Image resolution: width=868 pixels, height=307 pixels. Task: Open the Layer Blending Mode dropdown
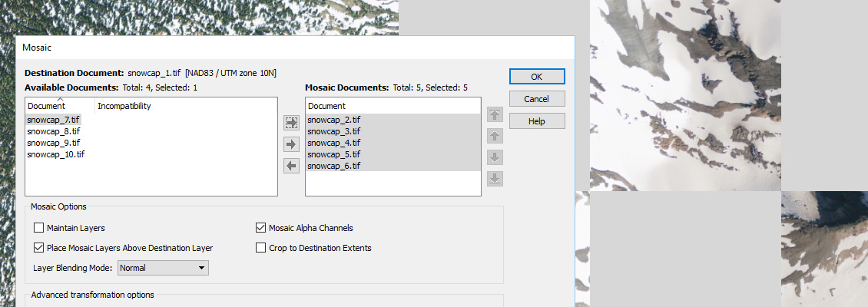tap(163, 268)
